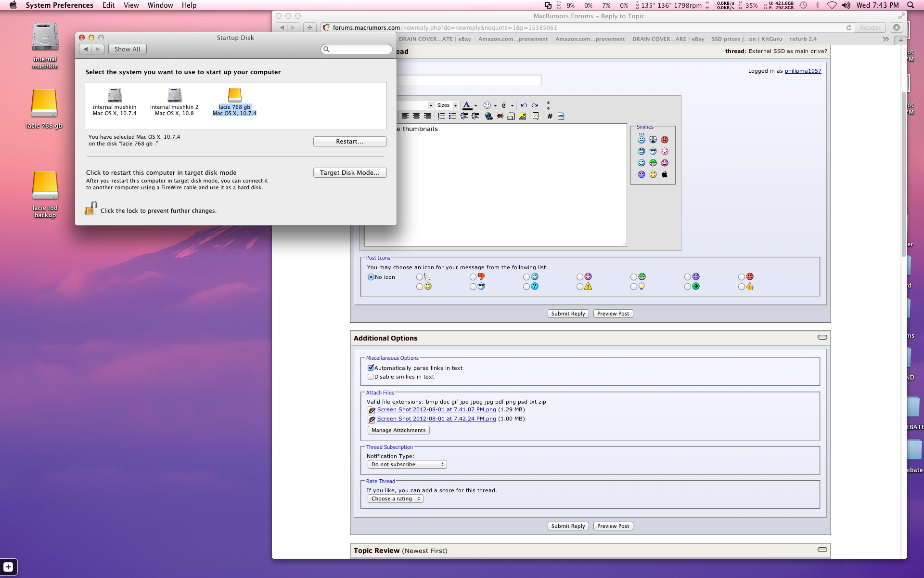924x578 pixels.
Task: Open the refurb 2.4 bookmark
Action: [x=803, y=39]
